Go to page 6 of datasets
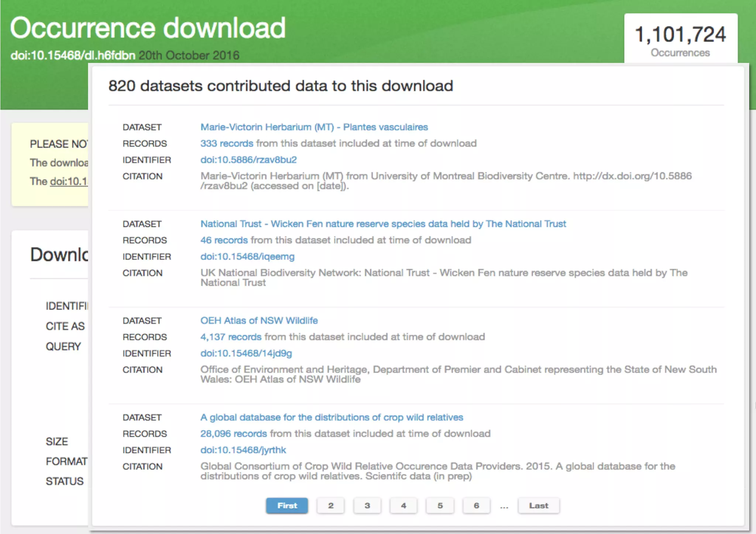756x534 pixels. (x=476, y=506)
